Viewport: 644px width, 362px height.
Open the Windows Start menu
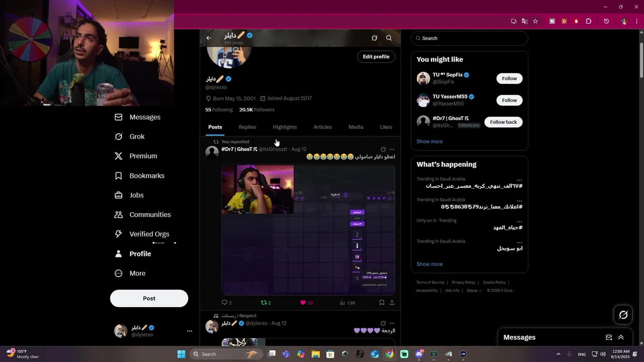(x=181, y=354)
